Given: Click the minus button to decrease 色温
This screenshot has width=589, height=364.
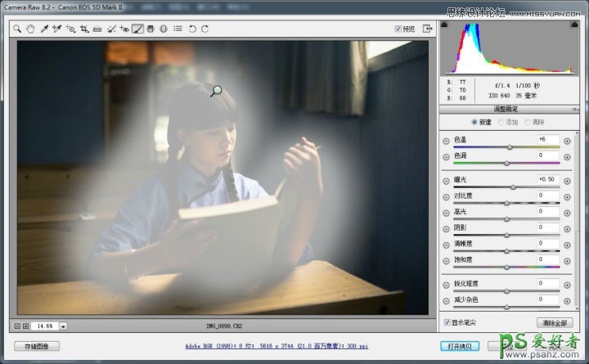Looking at the screenshot, I should (x=446, y=140).
